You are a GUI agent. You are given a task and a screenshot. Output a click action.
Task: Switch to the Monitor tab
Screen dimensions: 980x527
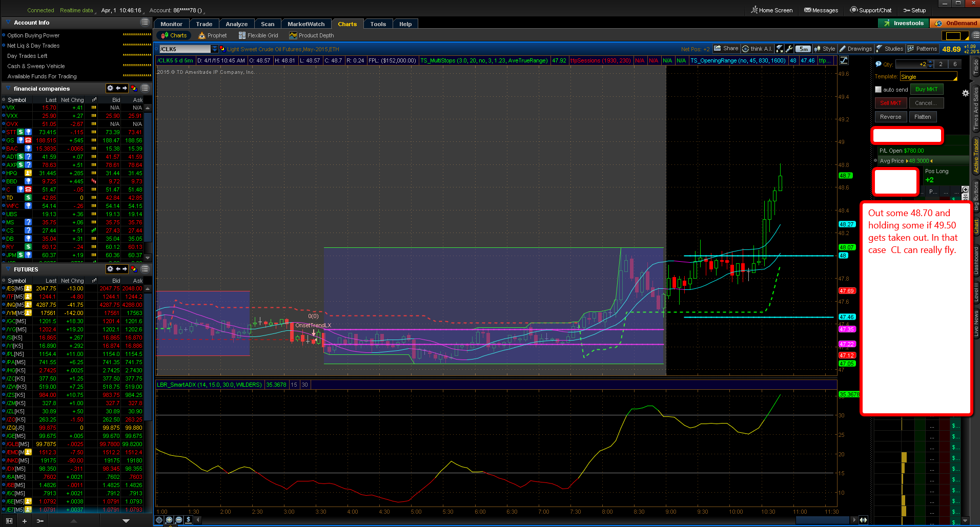pyautogui.click(x=171, y=24)
